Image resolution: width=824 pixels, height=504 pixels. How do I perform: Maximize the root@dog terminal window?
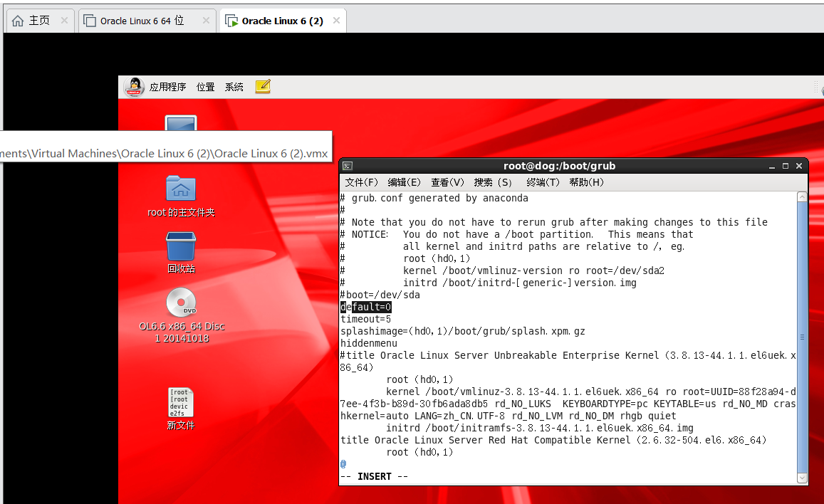click(x=785, y=166)
